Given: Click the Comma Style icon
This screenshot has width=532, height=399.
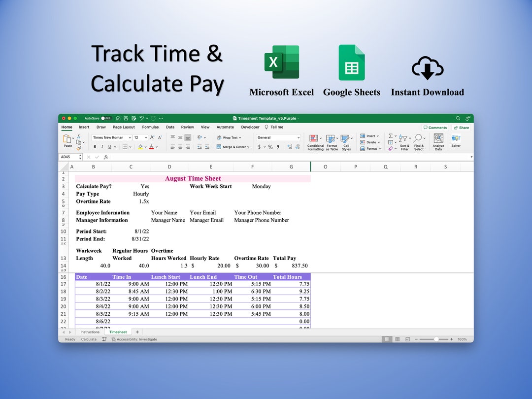Looking at the screenshot, I should 278,147.
